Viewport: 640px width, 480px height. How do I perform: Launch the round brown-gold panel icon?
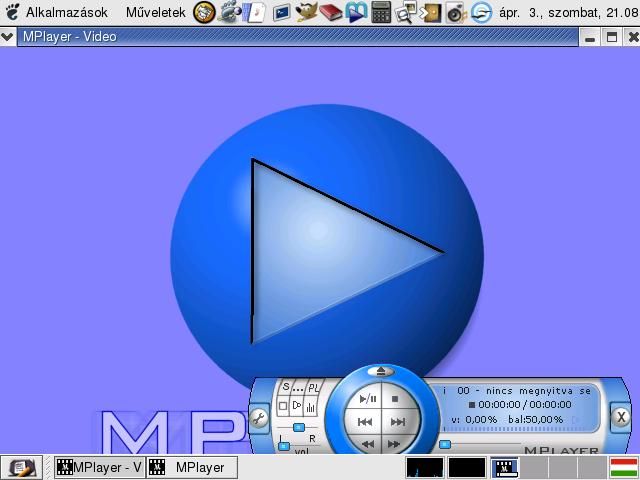click(204, 12)
